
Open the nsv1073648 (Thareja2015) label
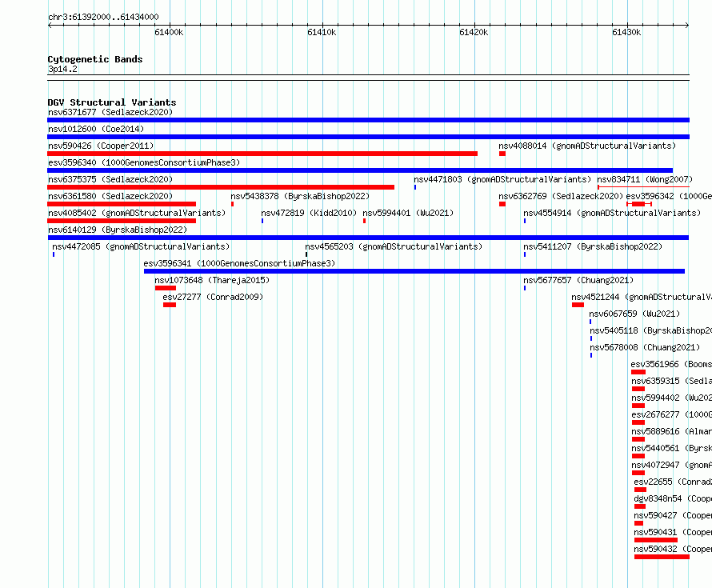pyautogui.click(x=212, y=280)
